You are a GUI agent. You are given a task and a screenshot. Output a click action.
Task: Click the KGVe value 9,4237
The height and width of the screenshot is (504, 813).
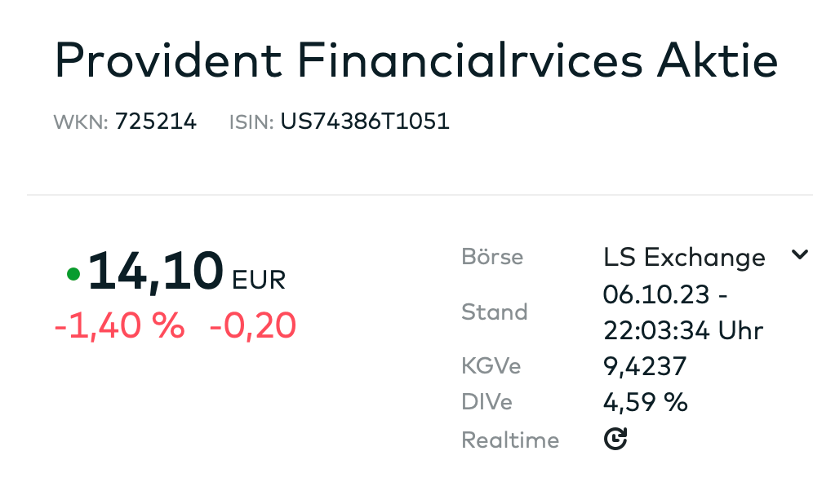click(x=645, y=366)
